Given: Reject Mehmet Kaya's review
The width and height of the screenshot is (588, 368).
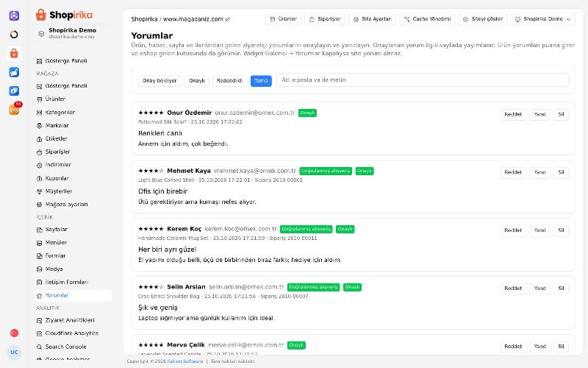Looking at the screenshot, I should click(x=513, y=172).
